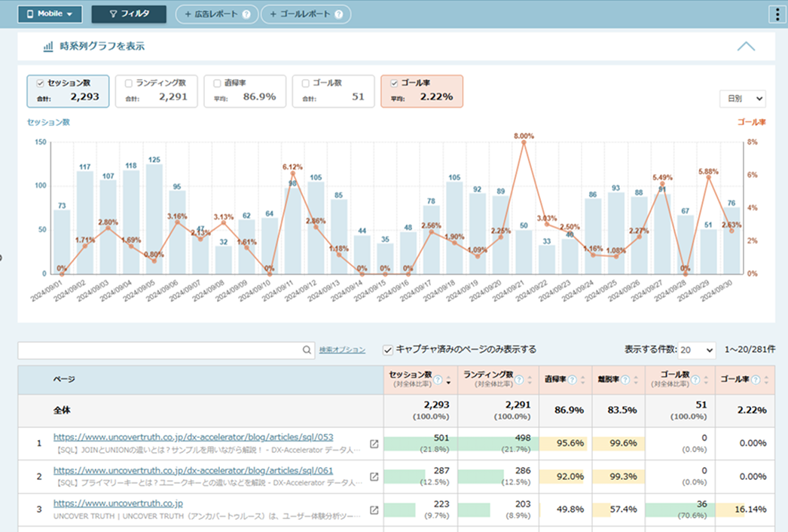
Task: Sort table by ゴール率 column arrows
Action: (766, 380)
